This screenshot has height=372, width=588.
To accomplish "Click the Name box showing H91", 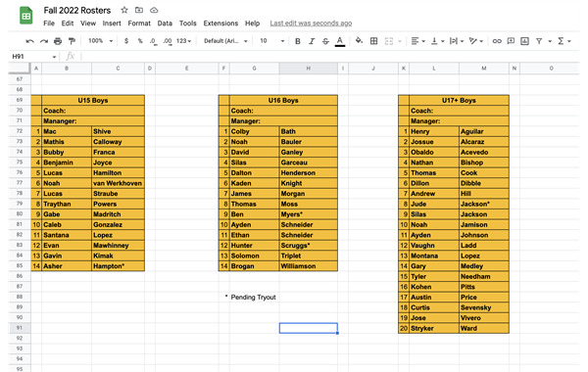I will (33, 57).
